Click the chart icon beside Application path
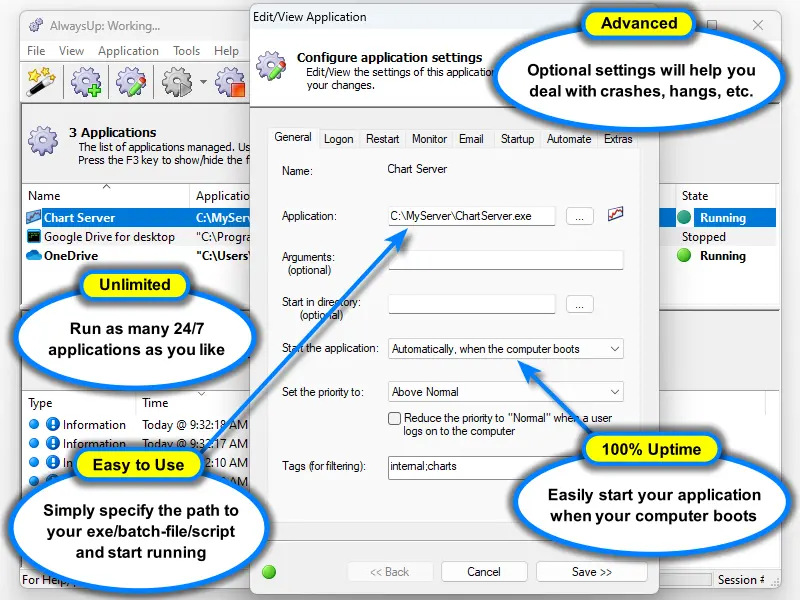 click(616, 215)
